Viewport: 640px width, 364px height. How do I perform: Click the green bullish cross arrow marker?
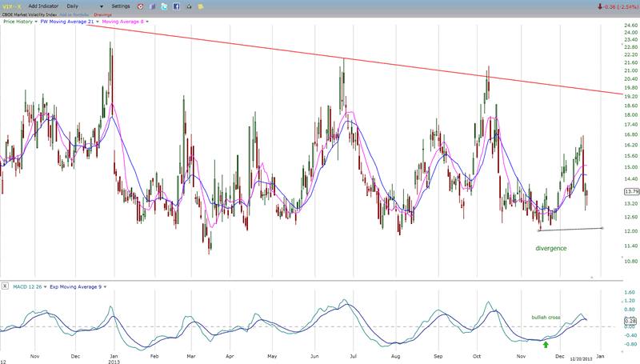tap(546, 344)
